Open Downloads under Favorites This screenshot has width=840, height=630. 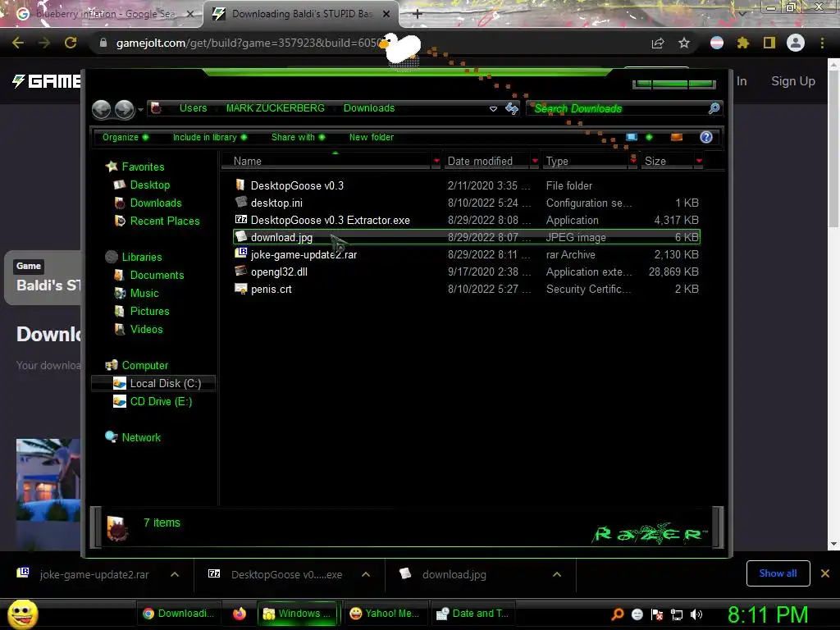tap(156, 203)
